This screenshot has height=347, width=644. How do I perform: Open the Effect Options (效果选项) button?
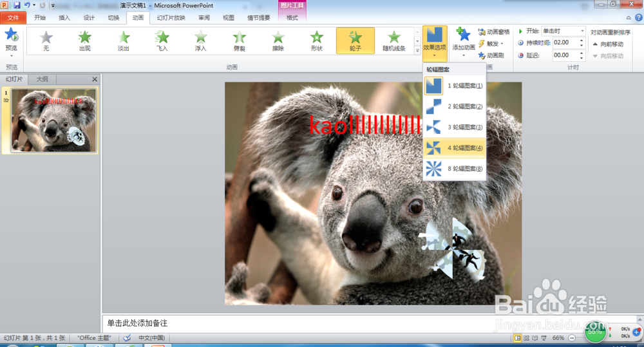435,42
